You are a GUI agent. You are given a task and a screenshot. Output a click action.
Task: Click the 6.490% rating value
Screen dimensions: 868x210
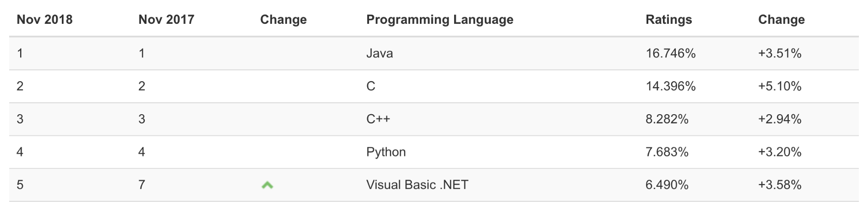pyautogui.click(x=667, y=185)
